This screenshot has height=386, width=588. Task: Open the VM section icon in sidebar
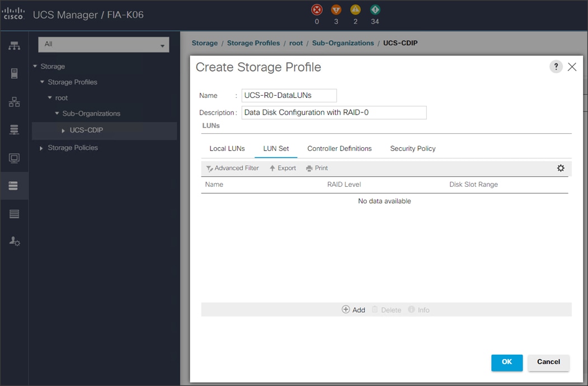click(14, 157)
